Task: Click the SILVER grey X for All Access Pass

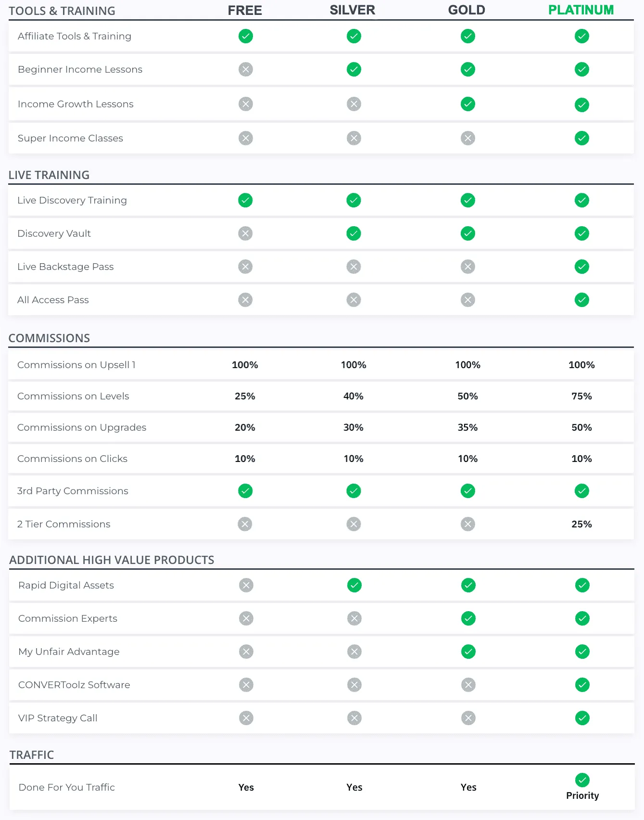Action: pos(354,300)
